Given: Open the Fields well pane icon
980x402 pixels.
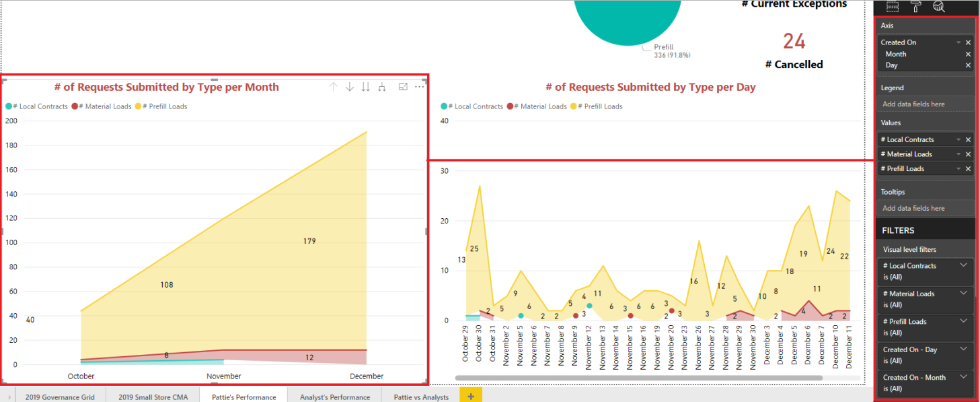Looking at the screenshot, I should tap(893, 6).
